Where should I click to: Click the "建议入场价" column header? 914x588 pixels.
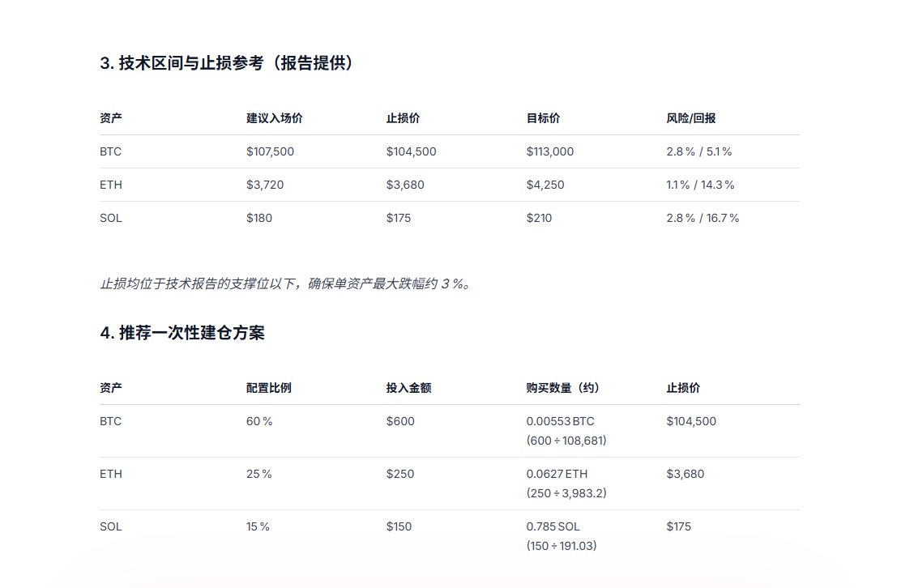pos(275,118)
